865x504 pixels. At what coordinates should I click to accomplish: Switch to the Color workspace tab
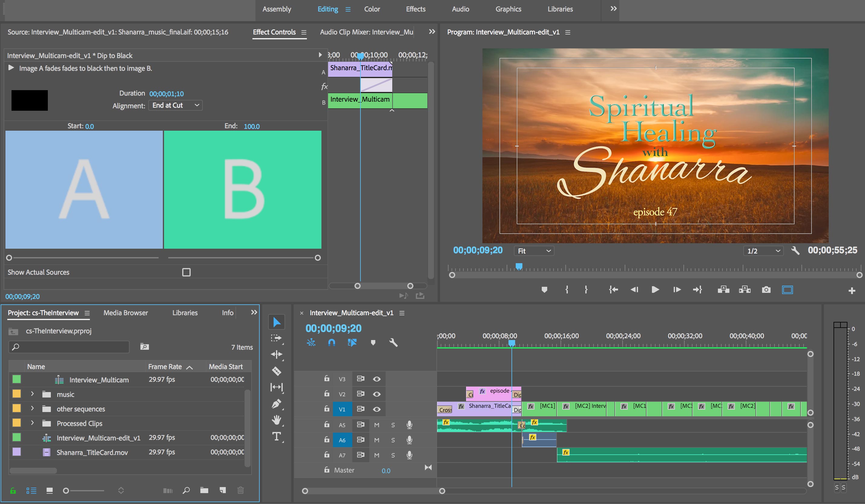pyautogui.click(x=372, y=9)
